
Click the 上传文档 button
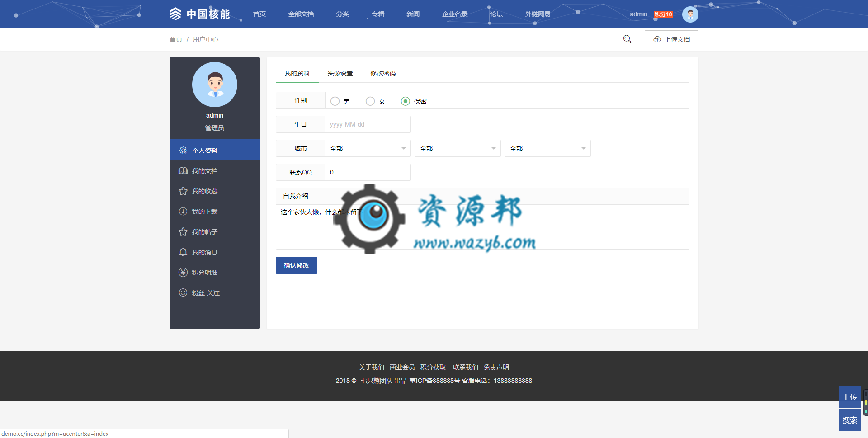point(671,39)
